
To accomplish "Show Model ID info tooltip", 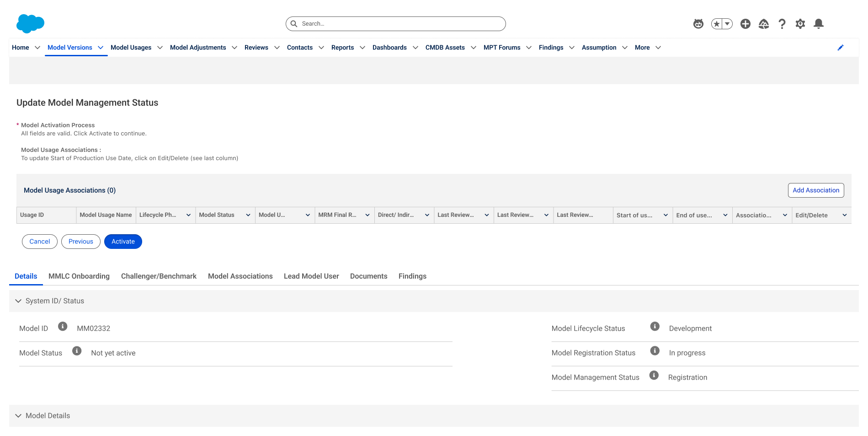I will 63,326.
